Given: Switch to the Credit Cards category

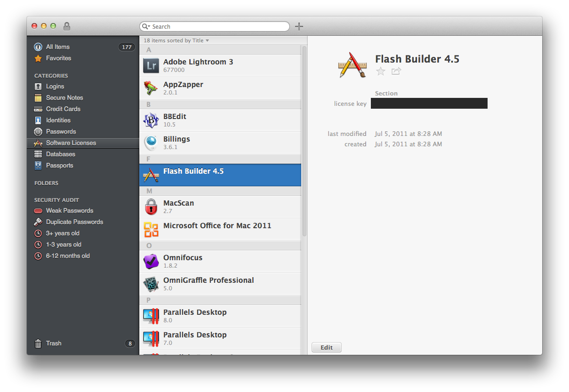Looking at the screenshot, I should click(x=63, y=109).
